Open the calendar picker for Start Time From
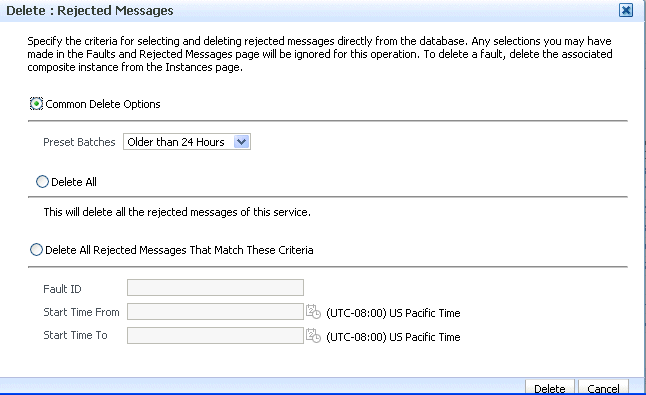Viewport: 646px width, 395px height. coord(313,311)
